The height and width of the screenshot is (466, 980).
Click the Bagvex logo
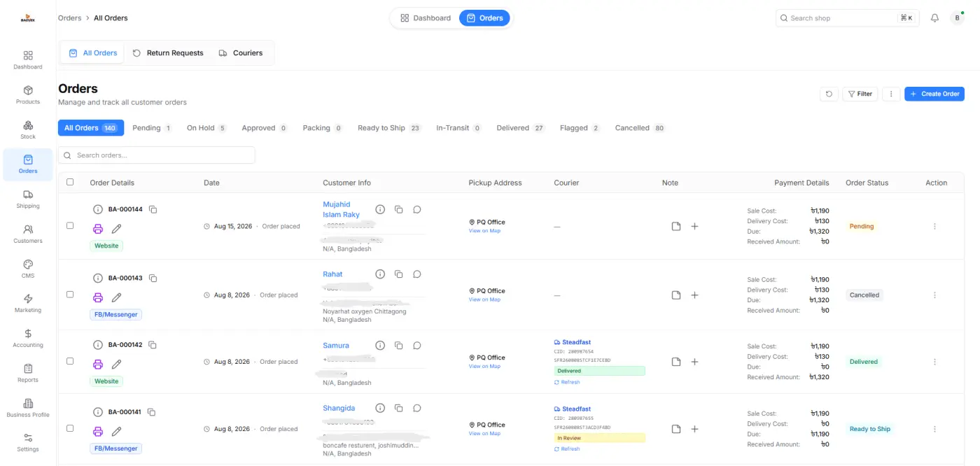28,18
